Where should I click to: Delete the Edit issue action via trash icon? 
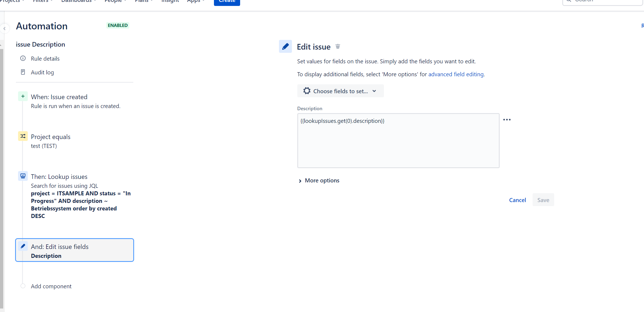(338, 46)
